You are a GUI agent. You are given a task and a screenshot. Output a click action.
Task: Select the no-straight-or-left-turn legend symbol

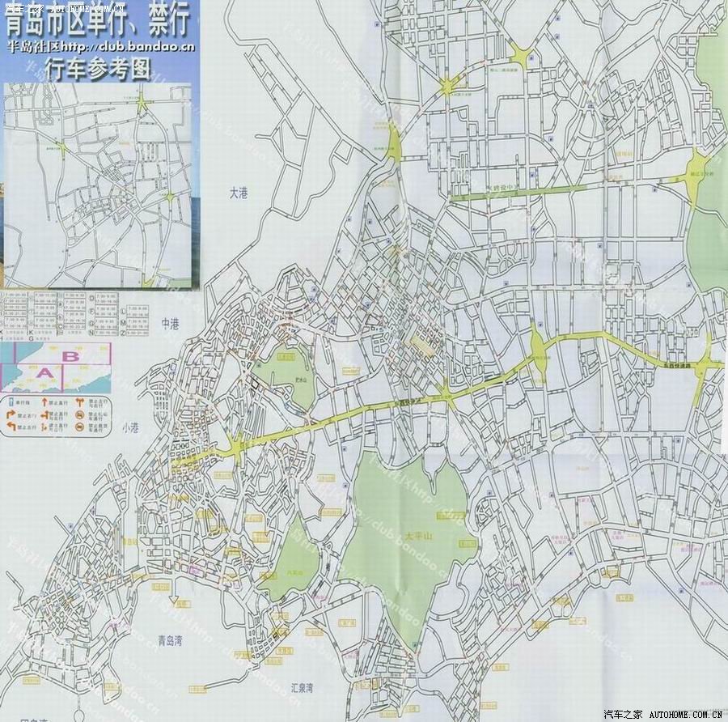[x=44, y=414]
